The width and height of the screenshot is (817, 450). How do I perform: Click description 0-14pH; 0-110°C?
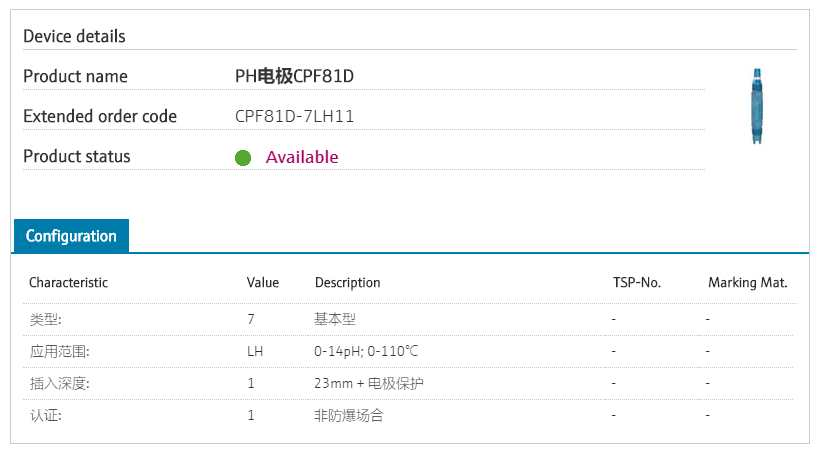[x=366, y=352]
